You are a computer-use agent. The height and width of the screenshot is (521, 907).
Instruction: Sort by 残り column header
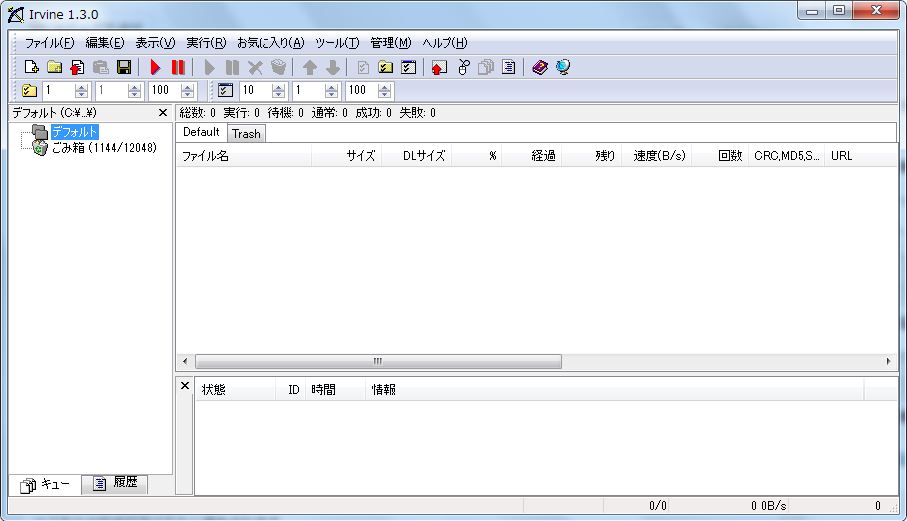[x=591, y=156]
